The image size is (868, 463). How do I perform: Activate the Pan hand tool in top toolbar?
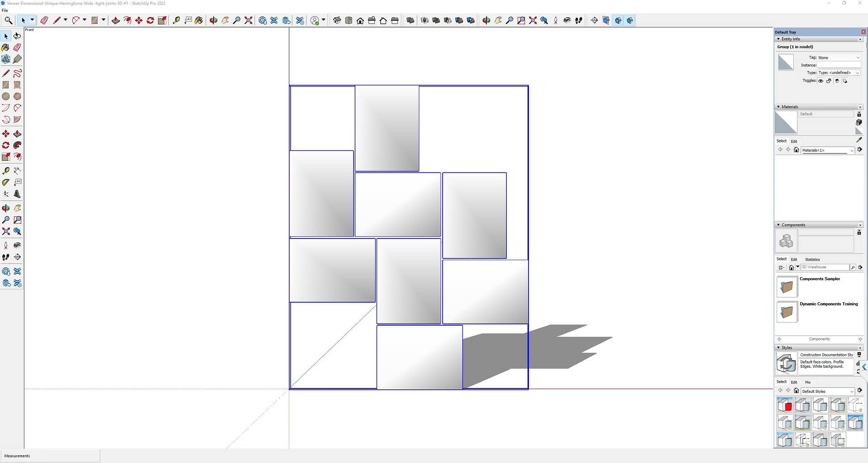(x=225, y=20)
